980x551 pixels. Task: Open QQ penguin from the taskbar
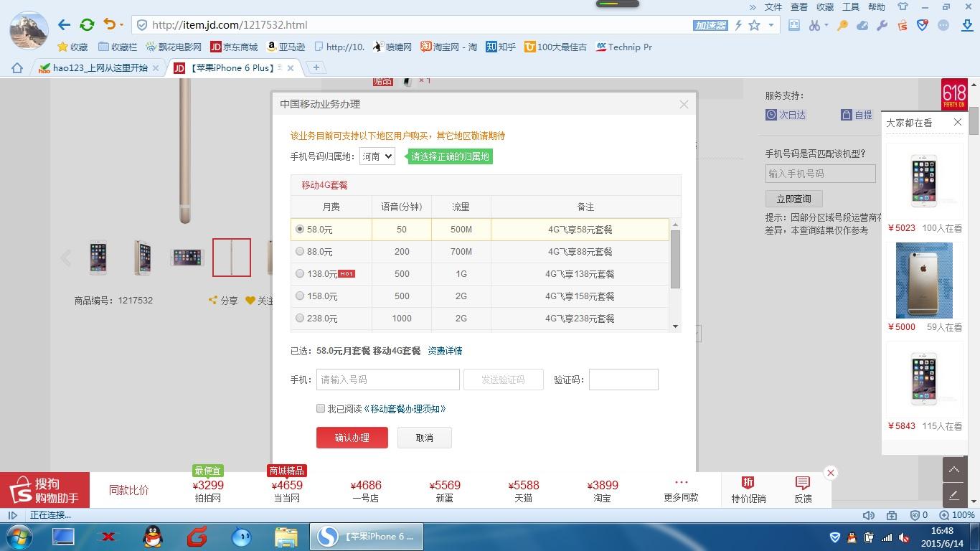pyautogui.click(x=152, y=536)
